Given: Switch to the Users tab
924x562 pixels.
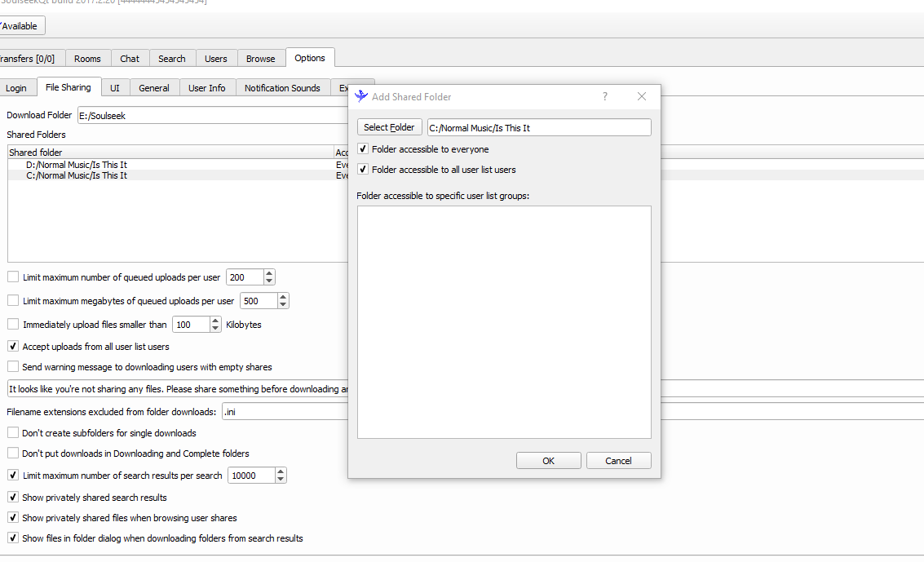Looking at the screenshot, I should (x=215, y=59).
